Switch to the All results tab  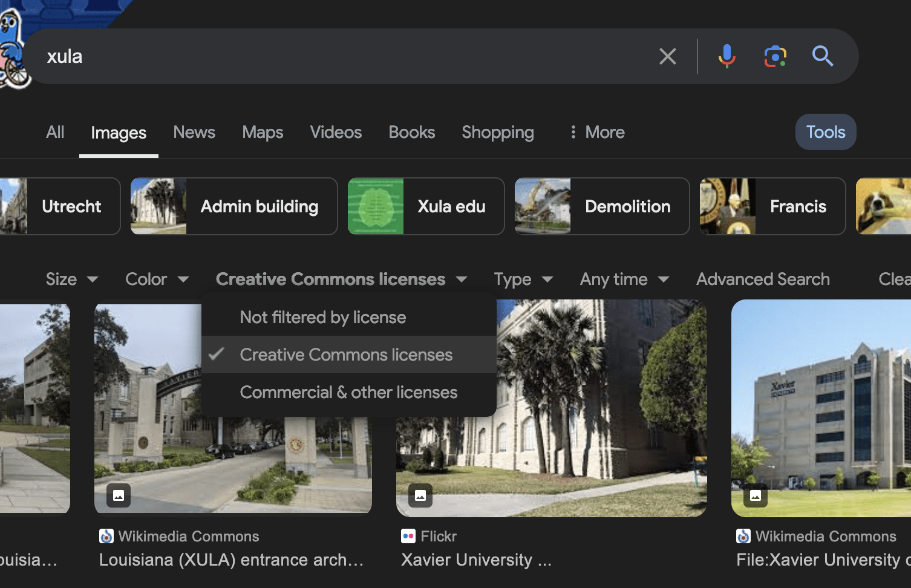(55, 132)
